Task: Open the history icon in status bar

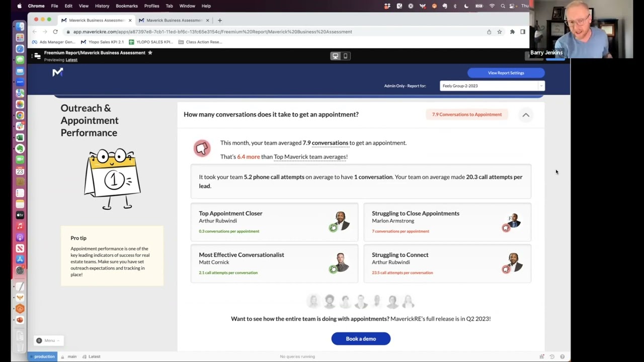Action: 552,356
